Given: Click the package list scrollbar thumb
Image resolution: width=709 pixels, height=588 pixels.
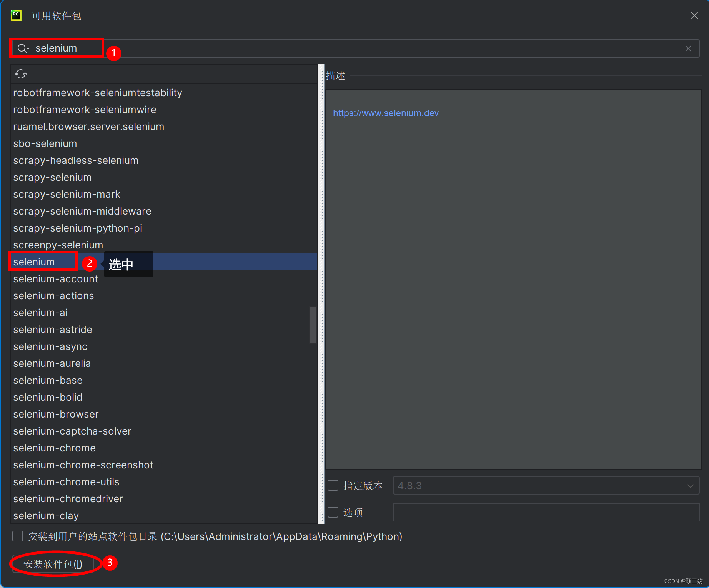Looking at the screenshot, I should pos(313,325).
